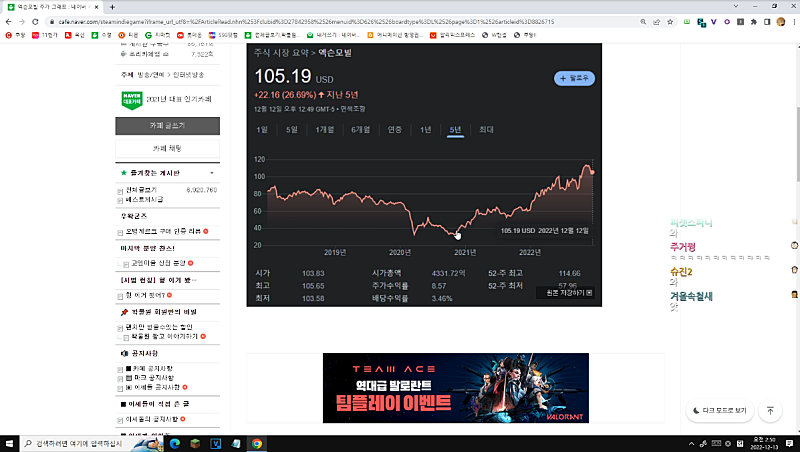This screenshot has width=800, height=452.
Task: Open the purple V extension
Action: (713, 22)
